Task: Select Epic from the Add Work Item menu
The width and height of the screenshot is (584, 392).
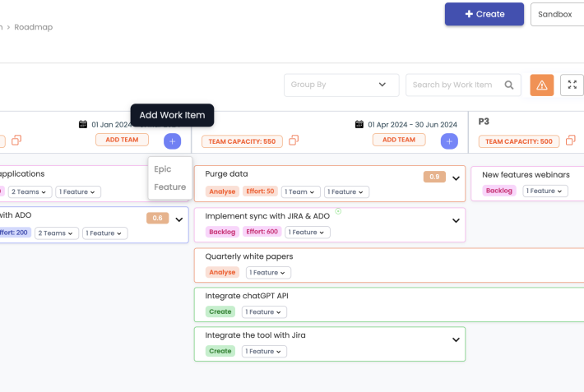Action: [x=163, y=168]
